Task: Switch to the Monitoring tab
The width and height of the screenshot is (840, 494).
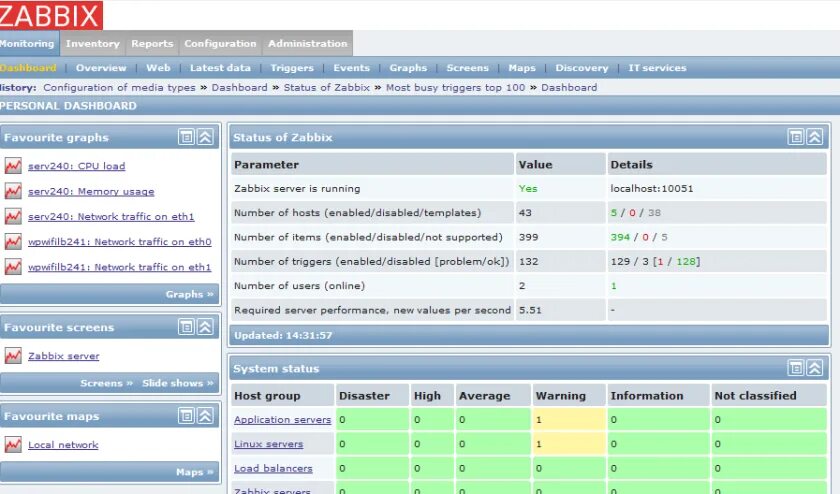Action: [28, 43]
